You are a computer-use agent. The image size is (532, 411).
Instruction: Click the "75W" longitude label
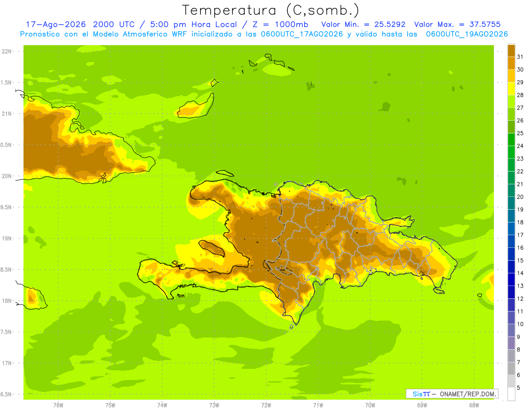tap(110, 405)
